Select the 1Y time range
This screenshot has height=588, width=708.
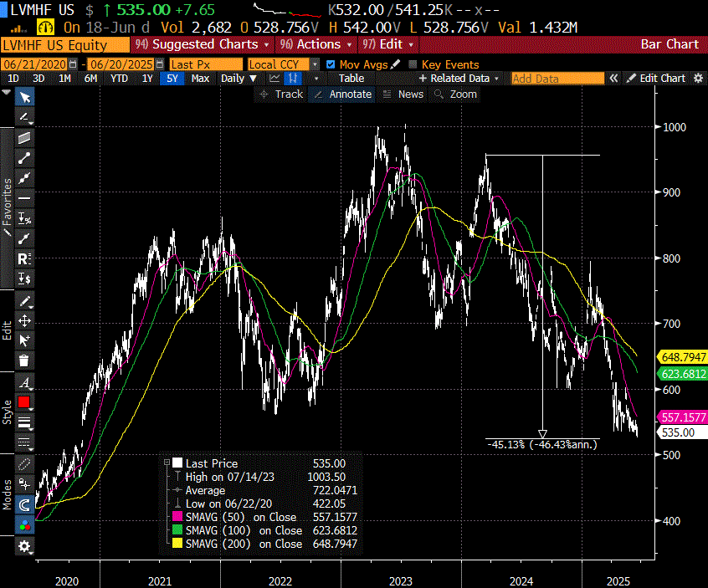click(x=147, y=78)
